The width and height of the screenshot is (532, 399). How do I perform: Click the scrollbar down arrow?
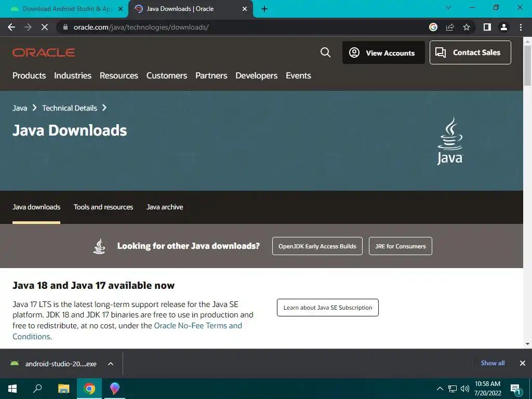[x=527, y=344]
